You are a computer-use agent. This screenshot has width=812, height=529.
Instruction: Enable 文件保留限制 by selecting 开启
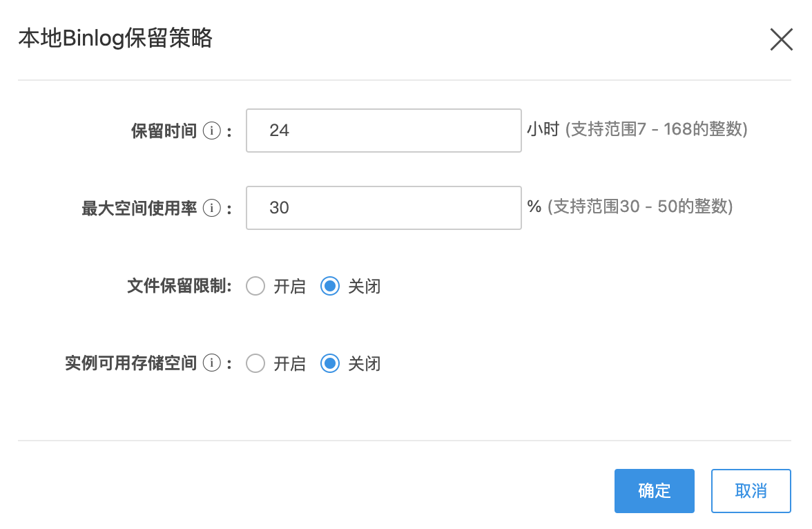click(256, 286)
